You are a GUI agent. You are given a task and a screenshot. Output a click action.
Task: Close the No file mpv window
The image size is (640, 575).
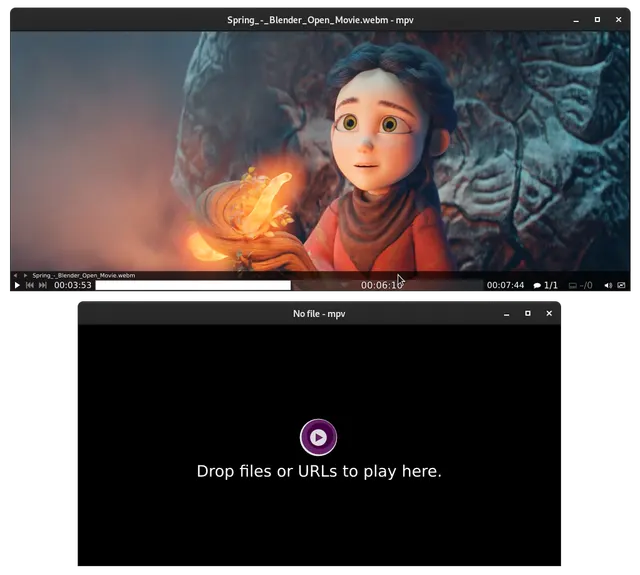tap(549, 313)
